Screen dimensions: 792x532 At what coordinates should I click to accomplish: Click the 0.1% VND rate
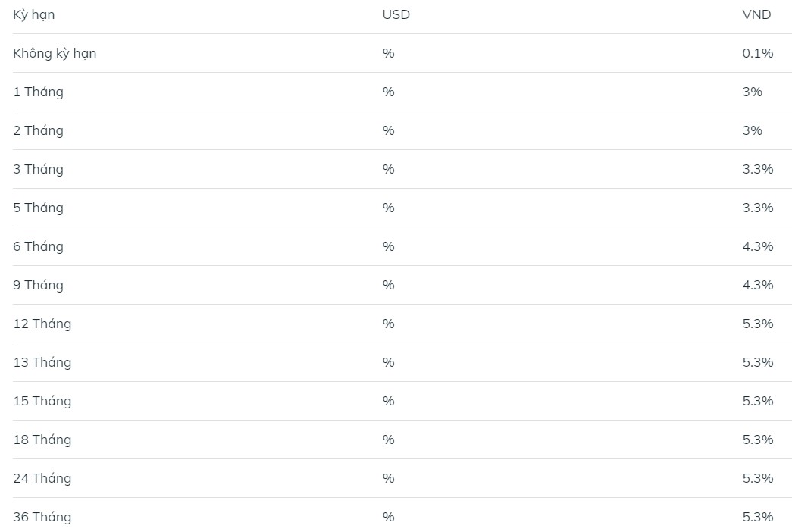(758, 53)
